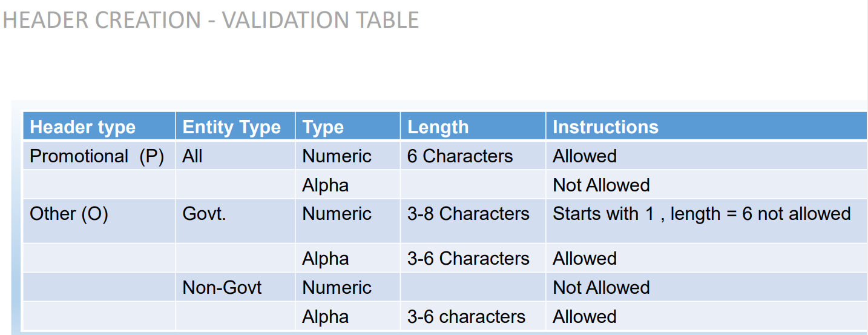Select "Numeric" in the Govt. row
This screenshot has height=335, width=868.
tap(337, 214)
